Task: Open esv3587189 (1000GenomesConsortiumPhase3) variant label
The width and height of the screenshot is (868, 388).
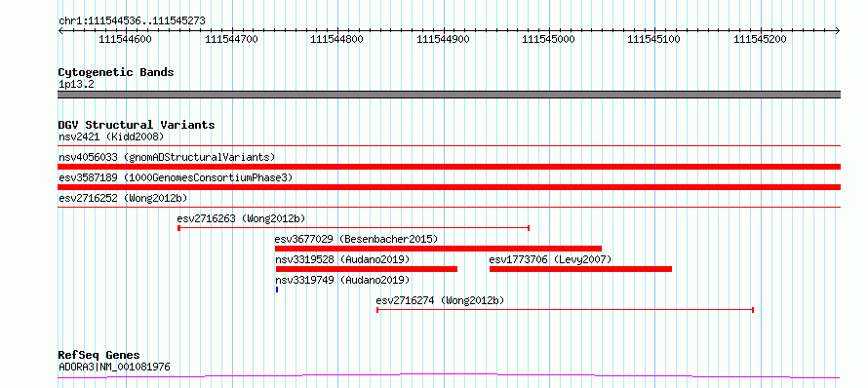Action: 176,177
